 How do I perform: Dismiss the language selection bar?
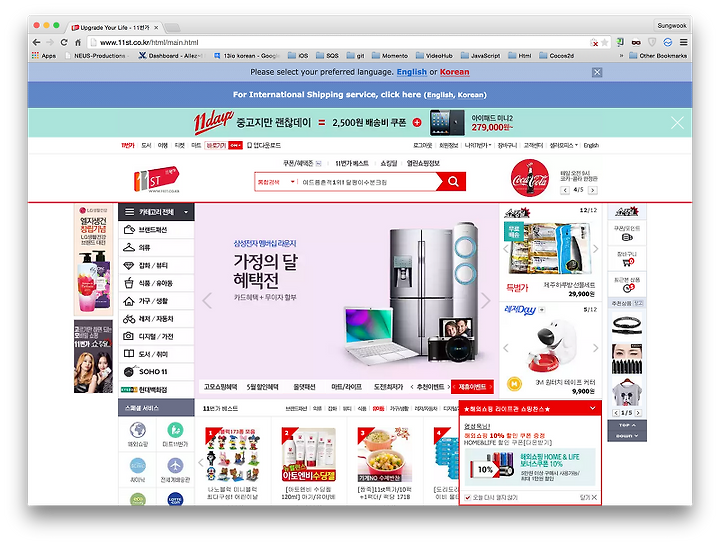[596, 72]
